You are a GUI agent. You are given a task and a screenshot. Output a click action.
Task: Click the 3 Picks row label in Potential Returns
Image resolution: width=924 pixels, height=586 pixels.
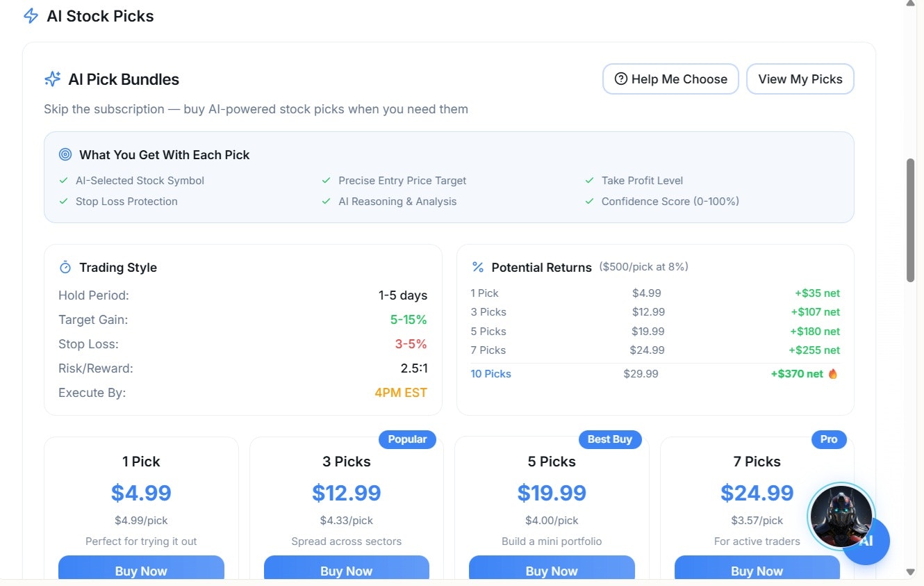coord(488,312)
